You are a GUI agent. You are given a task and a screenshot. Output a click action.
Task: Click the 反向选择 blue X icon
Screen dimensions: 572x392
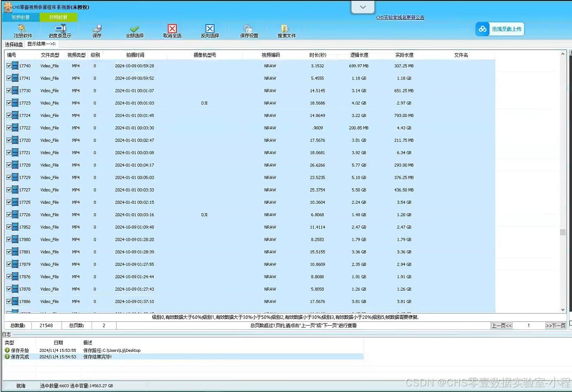click(210, 28)
